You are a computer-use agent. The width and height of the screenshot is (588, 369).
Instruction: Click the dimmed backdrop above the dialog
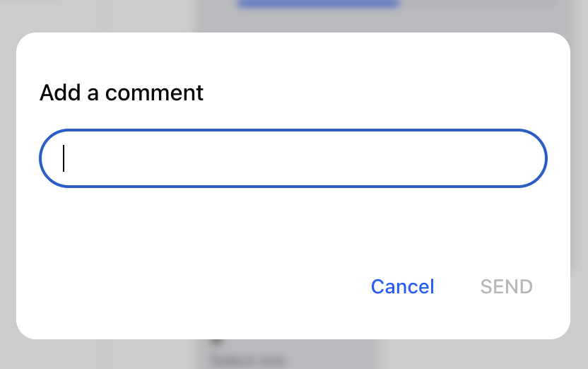(141, 14)
